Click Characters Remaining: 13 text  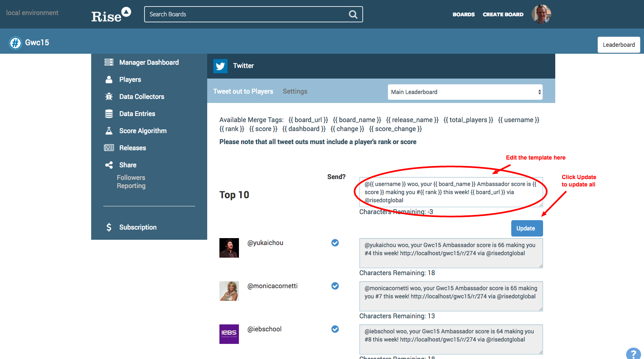(x=397, y=316)
